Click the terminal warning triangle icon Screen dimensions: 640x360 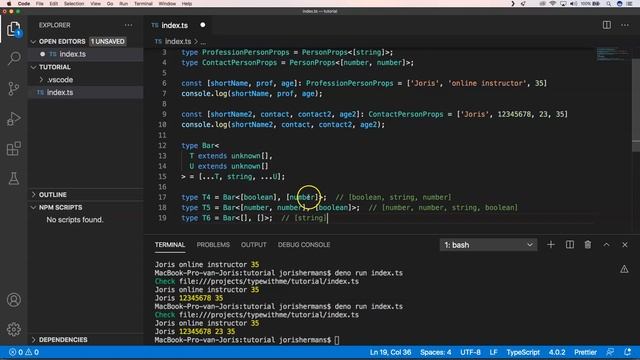pos(624,269)
